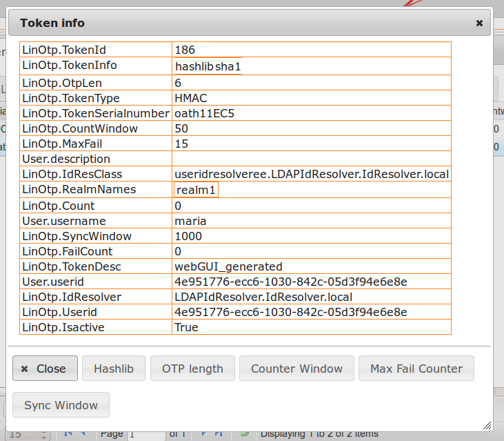Click the LinOtp.MaxFail value 15
The height and width of the screenshot is (441, 504).
tap(181, 144)
